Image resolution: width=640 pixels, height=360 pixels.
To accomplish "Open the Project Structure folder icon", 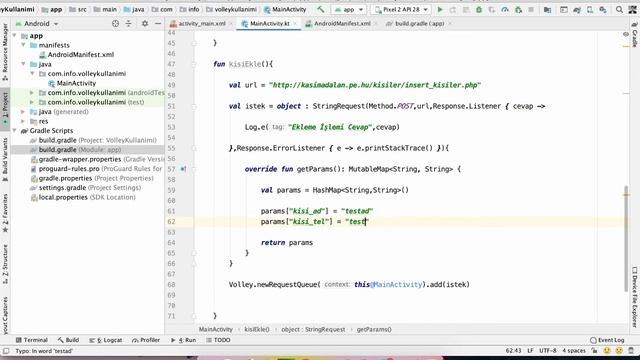I will (547, 9).
